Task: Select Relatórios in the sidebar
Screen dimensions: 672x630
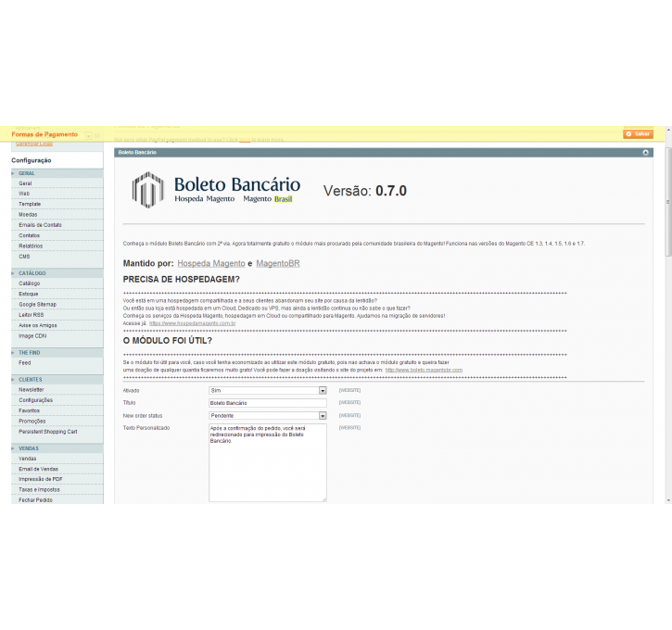Action: pos(57,246)
